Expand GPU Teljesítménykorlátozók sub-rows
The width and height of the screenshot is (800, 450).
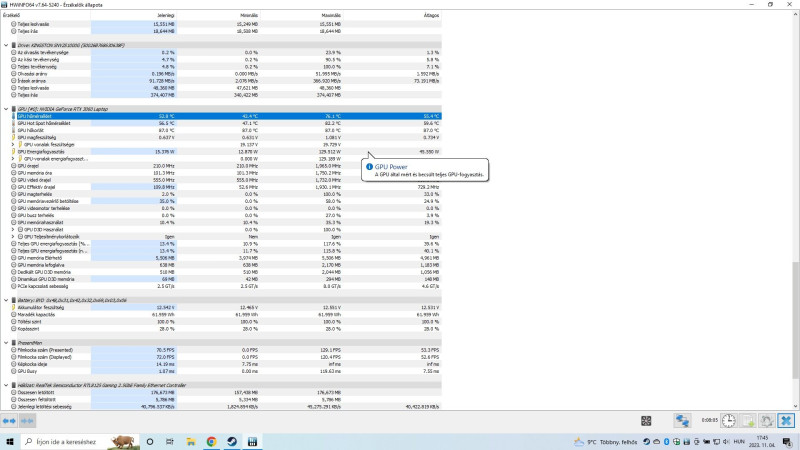pos(13,237)
